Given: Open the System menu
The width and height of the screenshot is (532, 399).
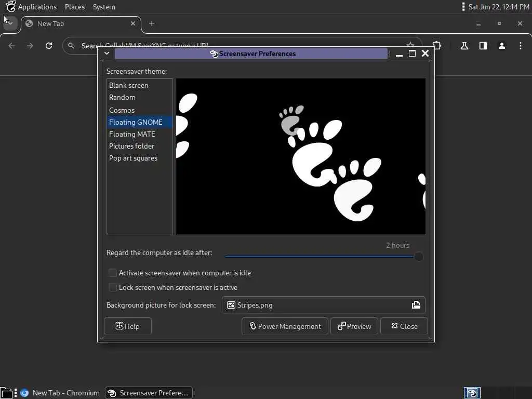Looking at the screenshot, I should (104, 7).
